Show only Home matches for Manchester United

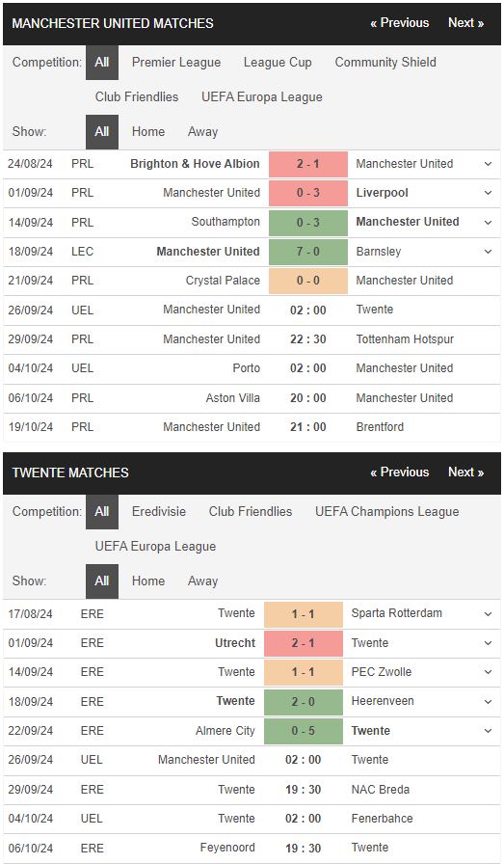(148, 132)
